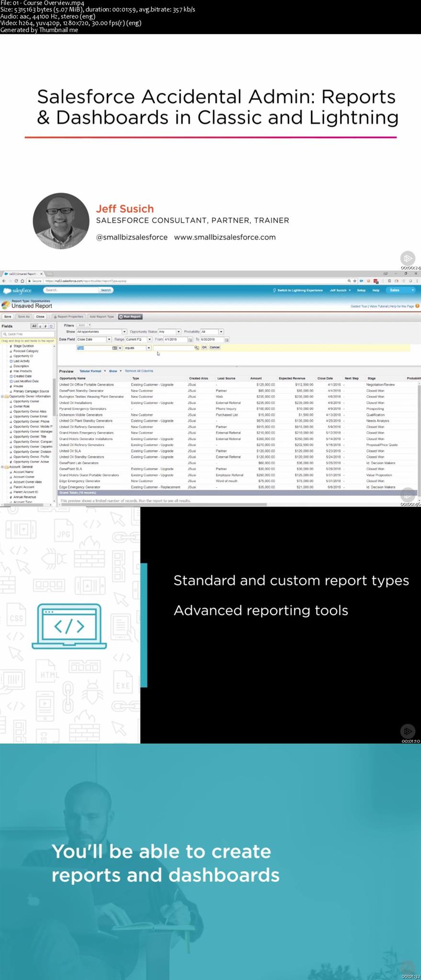Click the Salesforce header search field
The image size is (421, 980).
71,290
